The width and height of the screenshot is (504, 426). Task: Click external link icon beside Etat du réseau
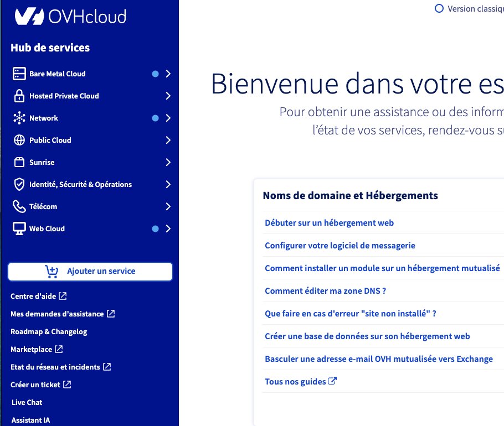[x=107, y=367]
